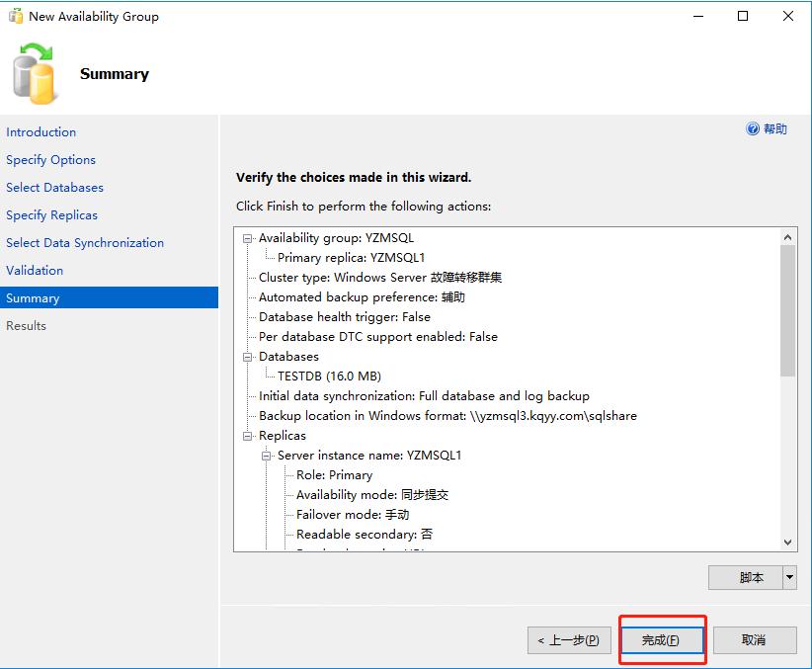
Task: Open the Validation step
Action: click(35, 270)
